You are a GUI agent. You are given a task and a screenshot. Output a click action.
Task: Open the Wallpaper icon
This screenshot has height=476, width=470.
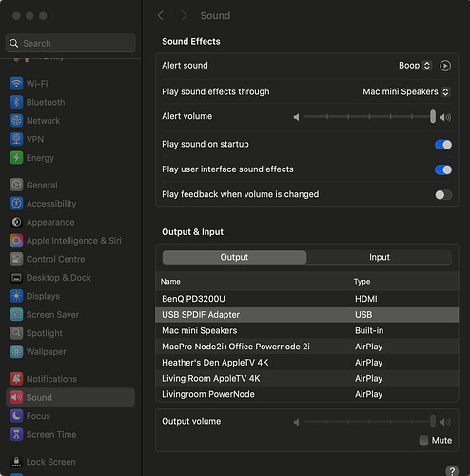tap(16, 351)
